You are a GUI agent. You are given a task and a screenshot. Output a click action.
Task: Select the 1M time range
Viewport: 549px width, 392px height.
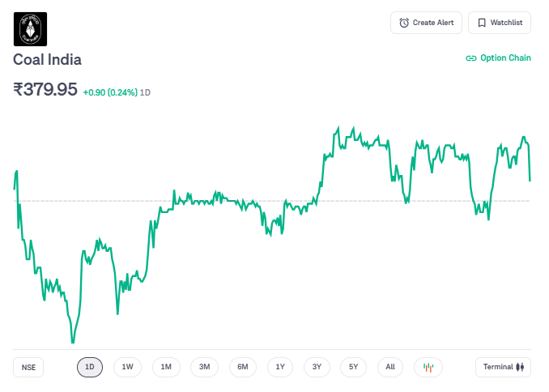pos(166,367)
